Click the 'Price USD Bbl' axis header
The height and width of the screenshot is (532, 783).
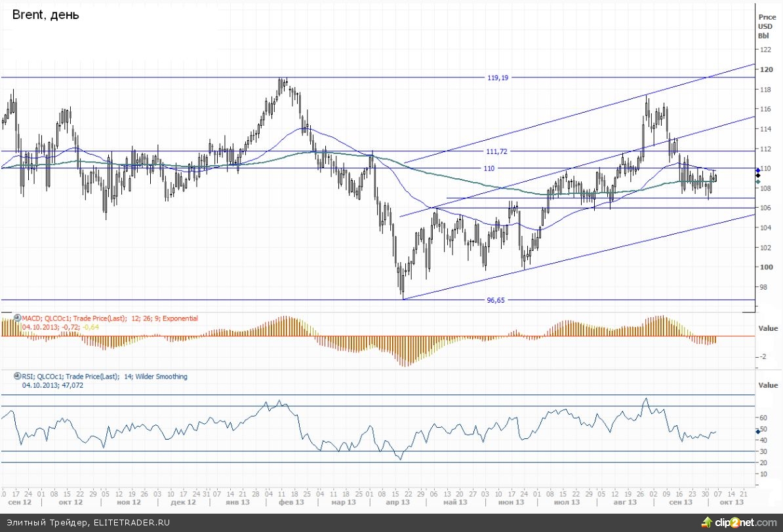point(765,26)
